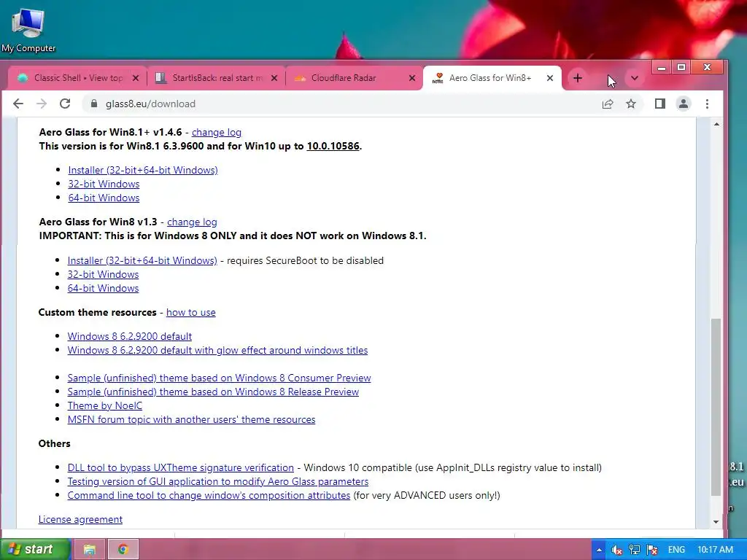Screen dimensions: 747x560
Task: Click the page scrollbar down arrow
Action: pos(716,522)
